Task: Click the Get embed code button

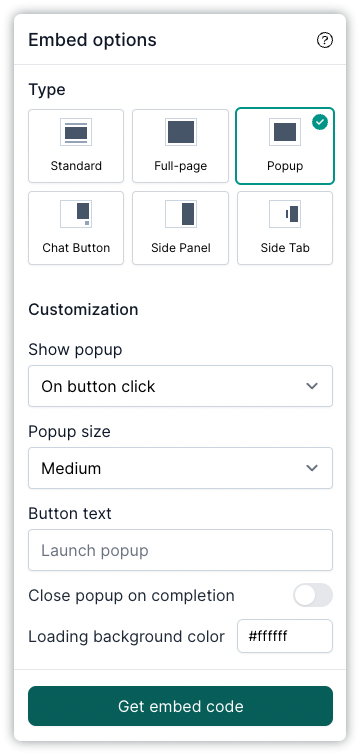Action: (180, 706)
